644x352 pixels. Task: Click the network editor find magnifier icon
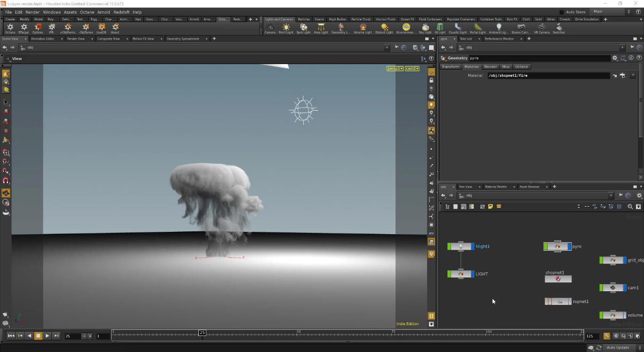pos(630,206)
